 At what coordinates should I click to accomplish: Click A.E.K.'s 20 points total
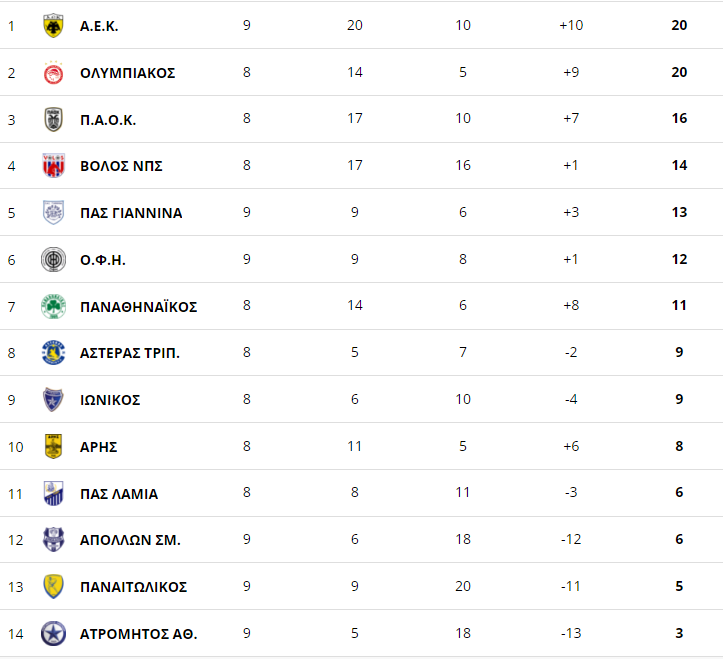coord(679,26)
